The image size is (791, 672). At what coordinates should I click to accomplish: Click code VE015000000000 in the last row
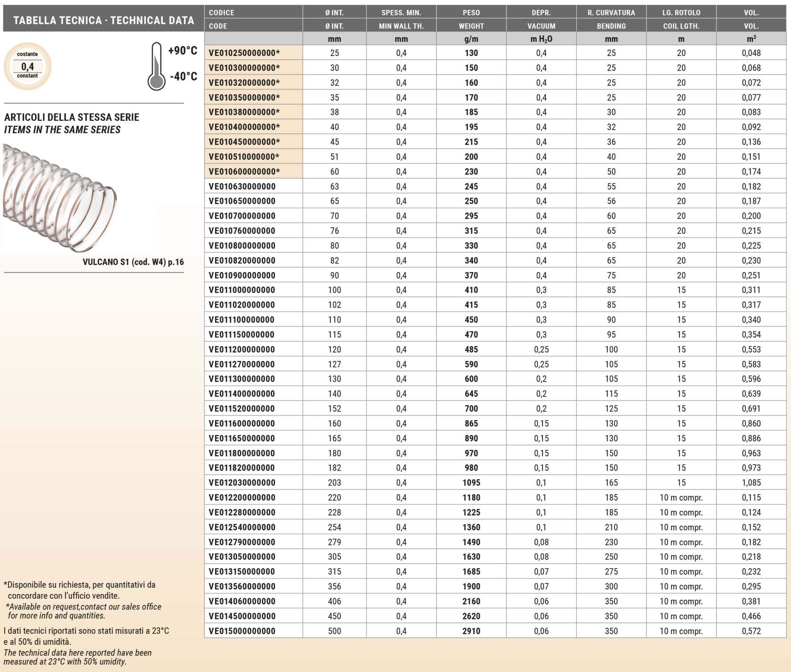click(242, 631)
